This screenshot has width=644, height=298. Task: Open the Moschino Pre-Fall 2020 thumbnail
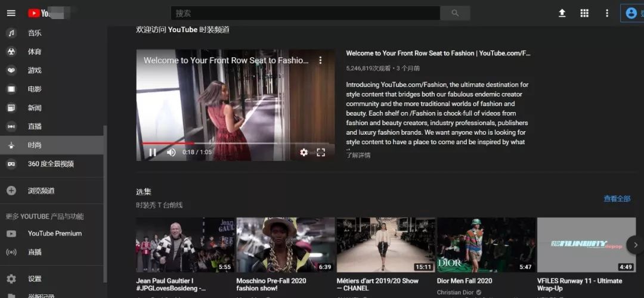286,245
